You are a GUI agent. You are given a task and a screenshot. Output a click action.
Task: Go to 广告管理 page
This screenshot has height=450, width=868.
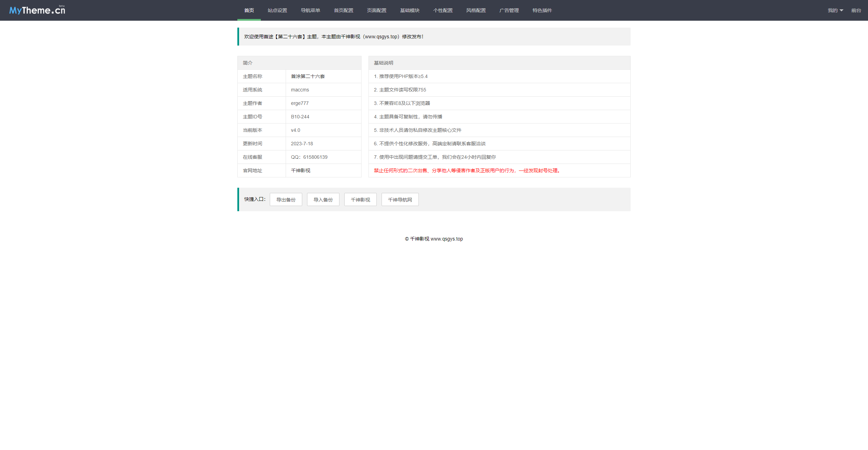tap(509, 10)
